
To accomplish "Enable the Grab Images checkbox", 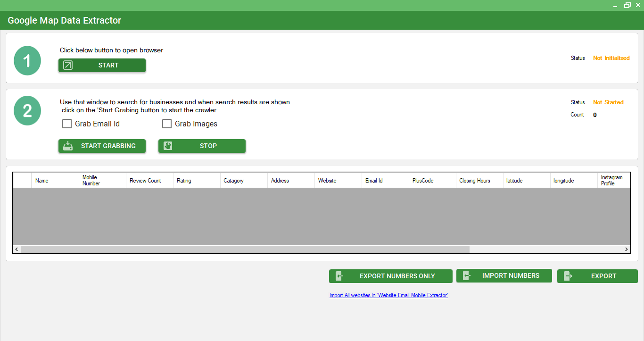I will [167, 124].
